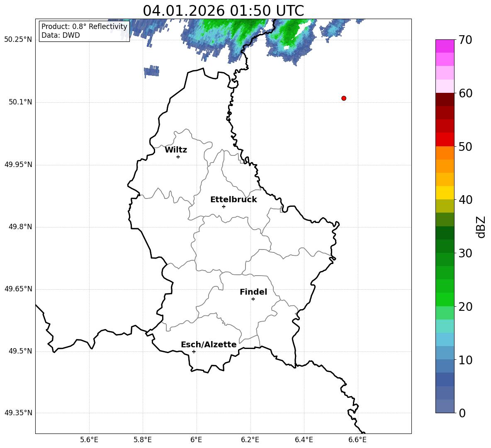491x448 pixels.
Task: Click the 5.6°E longitude label
Action: tap(89, 440)
